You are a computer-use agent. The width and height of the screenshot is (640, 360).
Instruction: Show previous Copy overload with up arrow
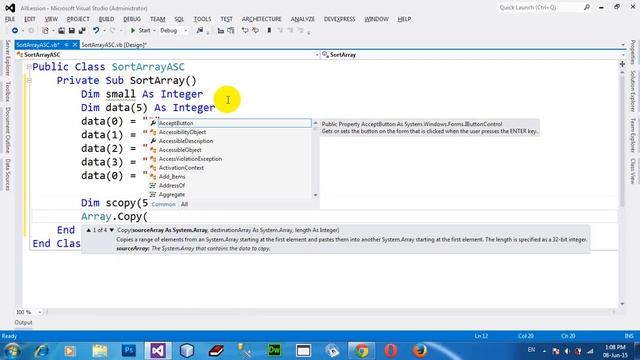89,230
